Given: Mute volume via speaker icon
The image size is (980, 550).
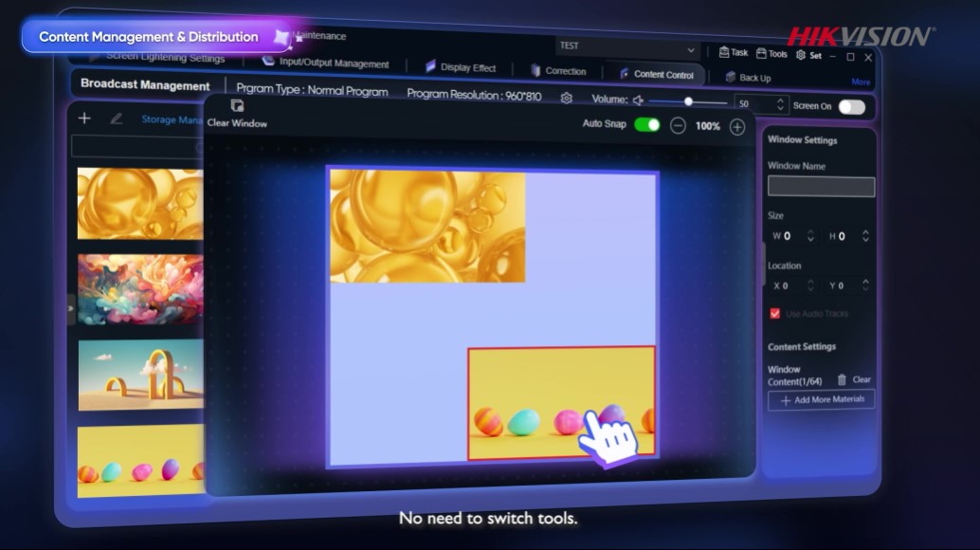Looking at the screenshot, I should (x=638, y=100).
